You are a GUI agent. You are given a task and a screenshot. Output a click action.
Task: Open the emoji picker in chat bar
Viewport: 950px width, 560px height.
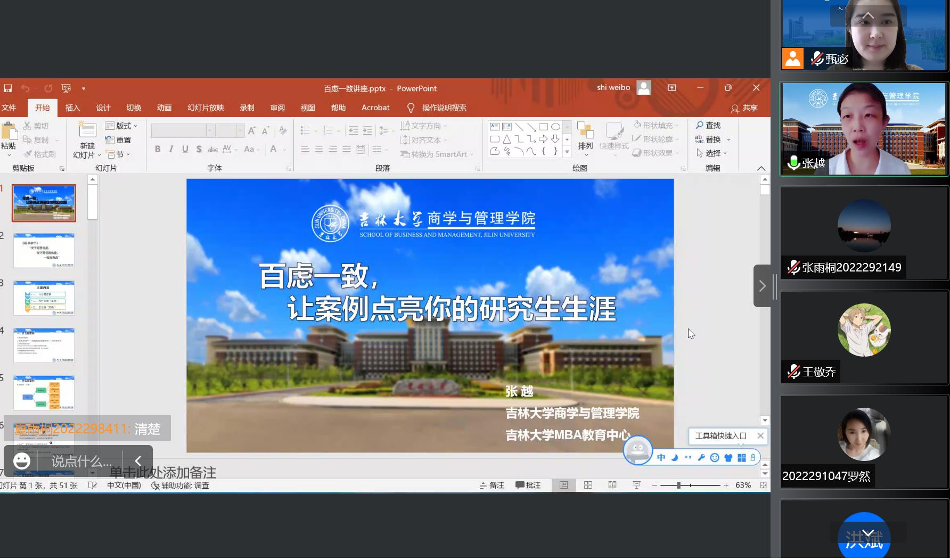(x=22, y=461)
